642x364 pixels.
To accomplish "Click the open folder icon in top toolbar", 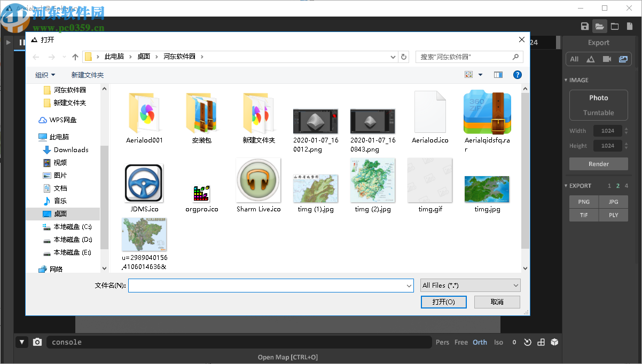I will pyautogui.click(x=599, y=27).
